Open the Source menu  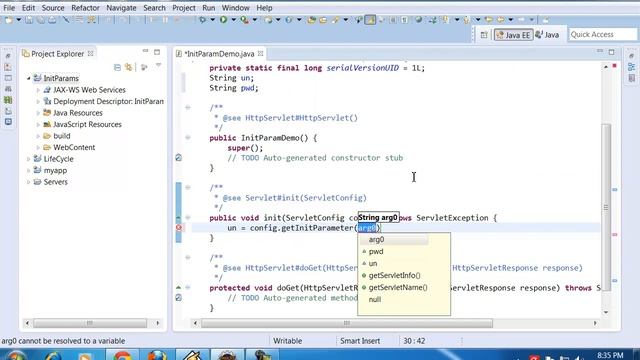click(x=53, y=8)
